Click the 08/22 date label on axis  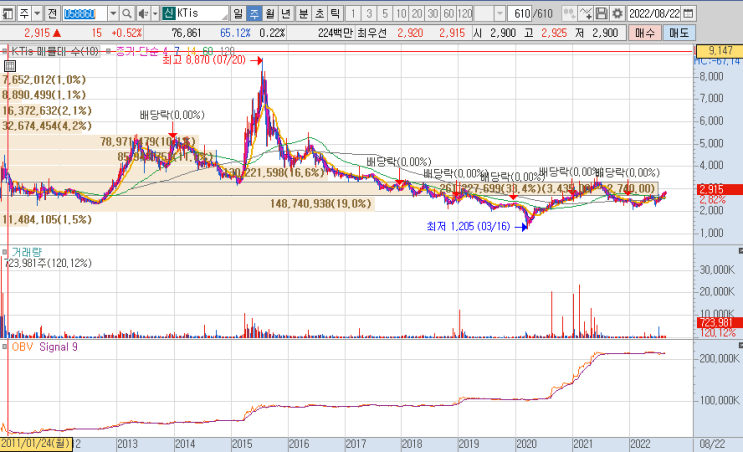[712, 444]
